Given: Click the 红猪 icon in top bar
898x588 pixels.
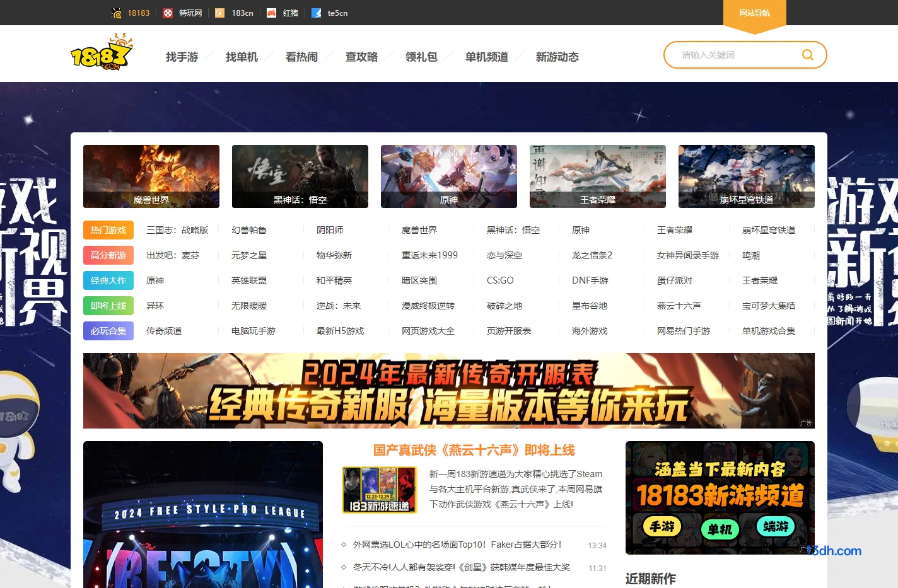Looking at the screenshot, I should (x=271, y=13).
